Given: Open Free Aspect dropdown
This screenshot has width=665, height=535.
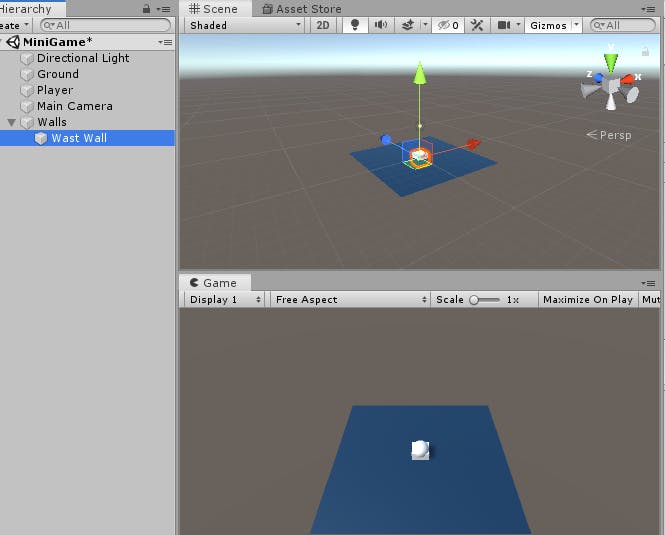Looking at the screenshot, I should pos(350,300).
